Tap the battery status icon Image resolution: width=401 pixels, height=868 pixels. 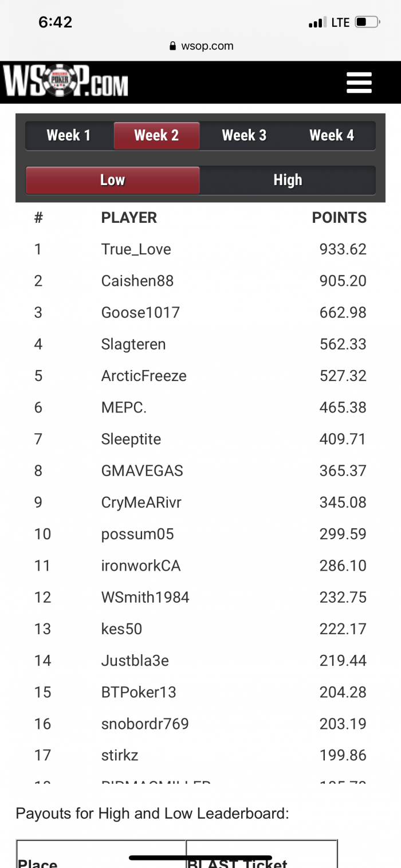click(x=367, y=22)
